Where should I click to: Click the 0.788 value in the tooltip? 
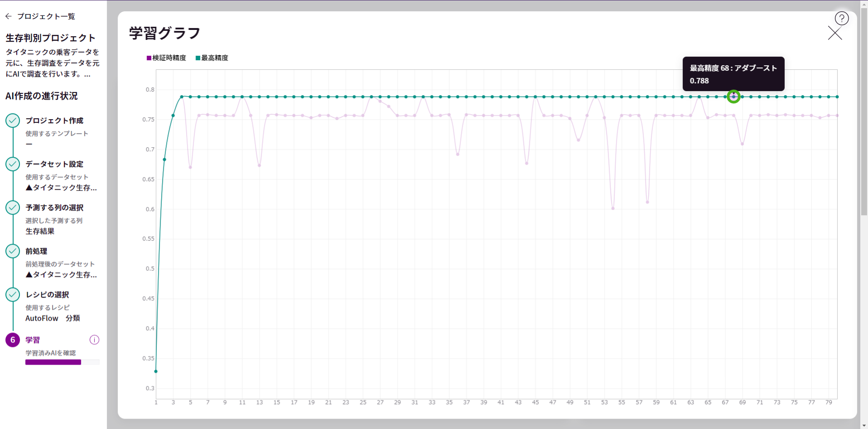click(699, 81)
